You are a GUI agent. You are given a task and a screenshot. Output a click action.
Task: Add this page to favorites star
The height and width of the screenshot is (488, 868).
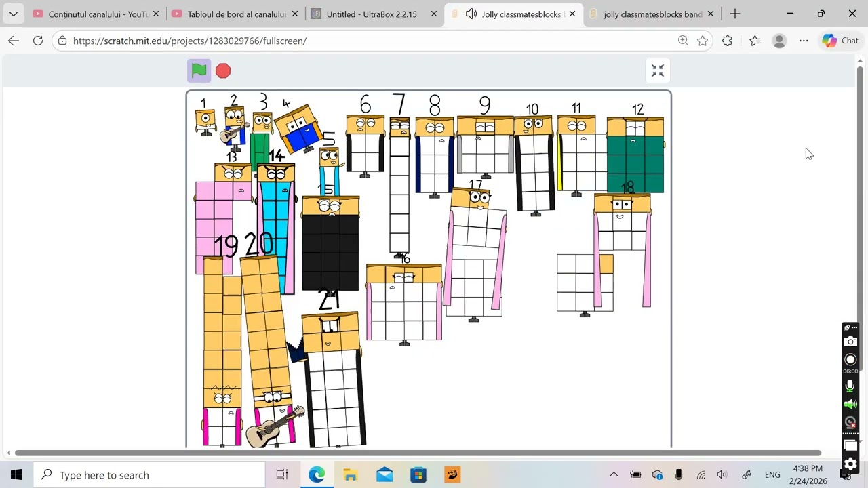click(703, 41)
